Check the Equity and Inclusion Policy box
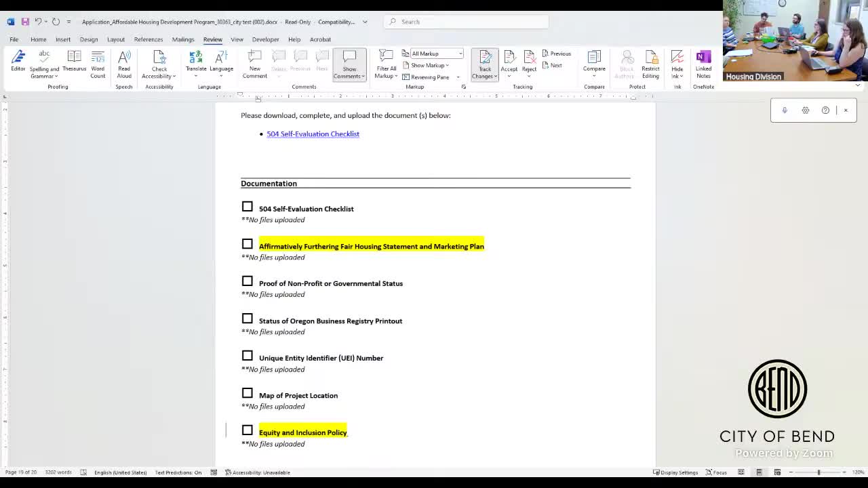This screenshot has height=488, width=868. pyautogui.click(x=248, y=430)
